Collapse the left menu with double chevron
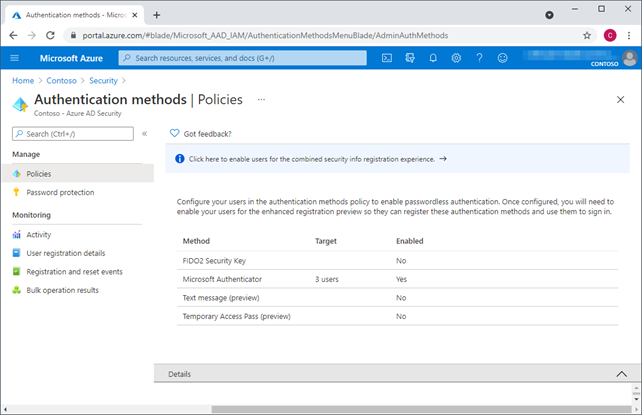 point(144,133)
